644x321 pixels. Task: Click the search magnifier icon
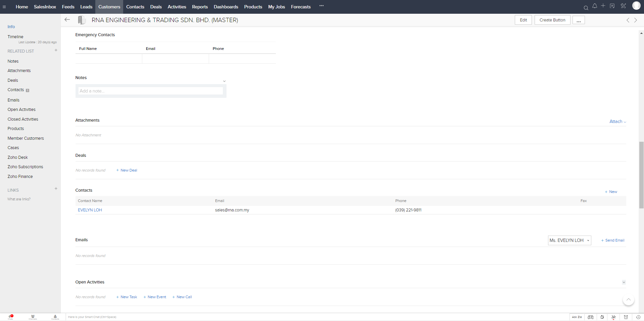tap(586, 8)
